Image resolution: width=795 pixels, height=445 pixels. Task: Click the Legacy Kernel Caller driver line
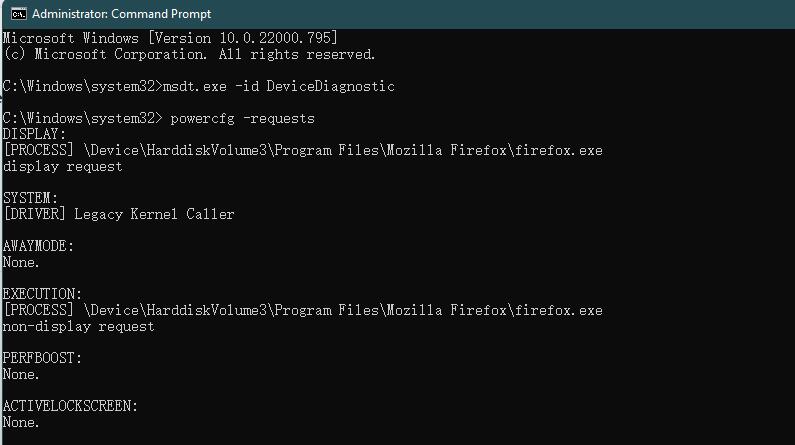(x=154, y=214)
